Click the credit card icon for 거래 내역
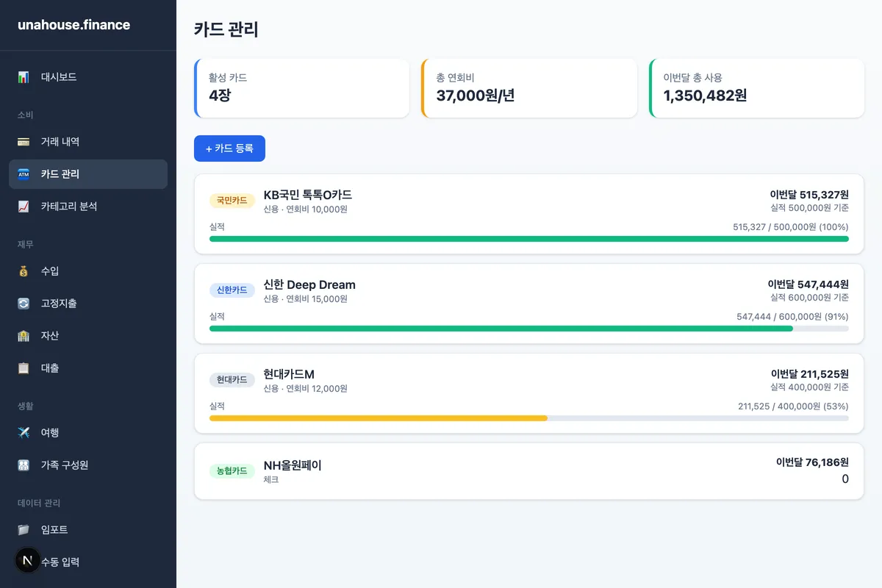The height and width of the screenshot is (588, 882). 24,142
